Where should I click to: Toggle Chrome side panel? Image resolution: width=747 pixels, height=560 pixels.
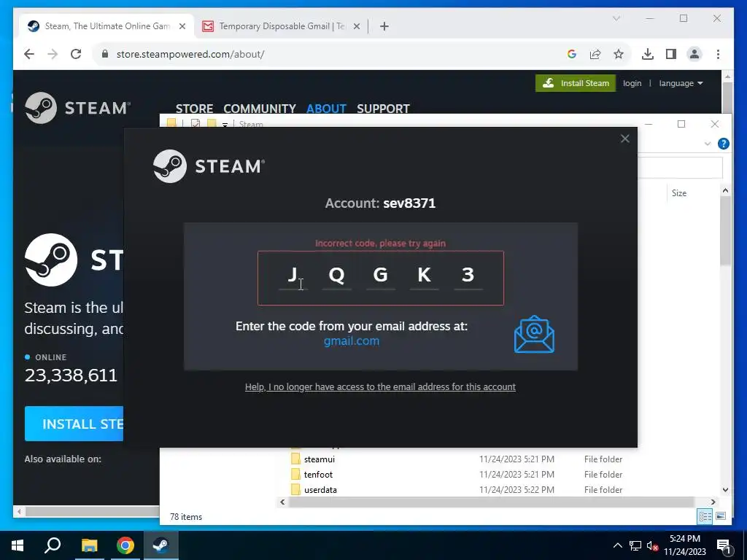click(x=671, y=54)
